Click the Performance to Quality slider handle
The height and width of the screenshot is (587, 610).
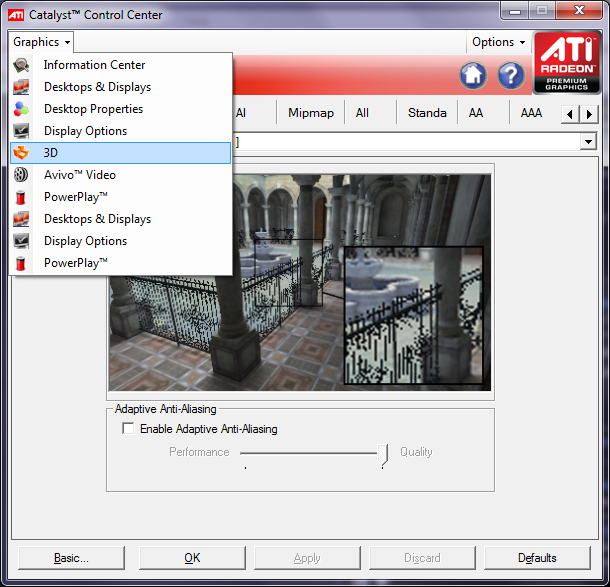click(383, 455)
